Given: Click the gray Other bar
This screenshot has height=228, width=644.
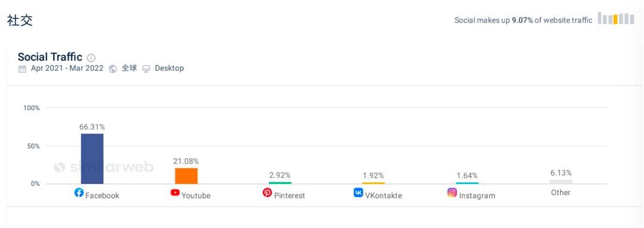Looking at the screenshot, I should click(x=561, y=182).
